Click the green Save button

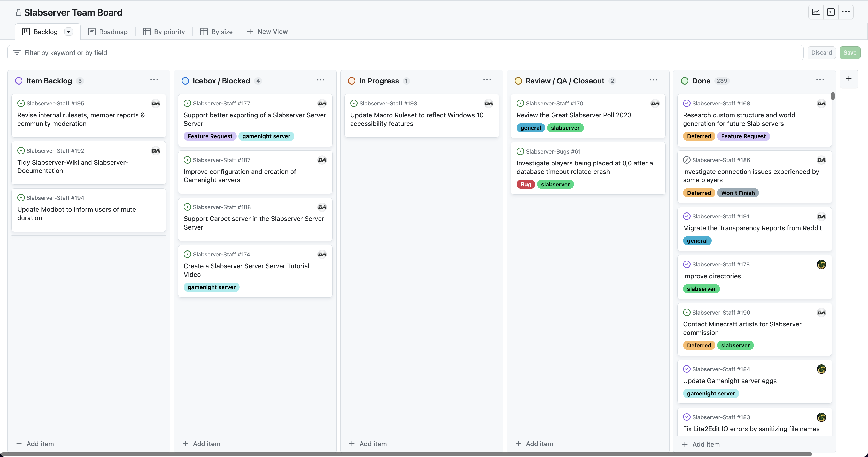(849, 53)
